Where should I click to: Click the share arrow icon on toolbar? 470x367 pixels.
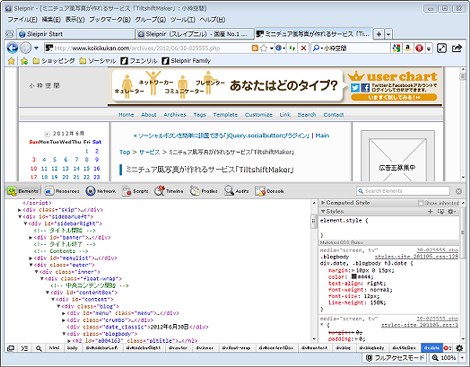[x=457, y=48]
